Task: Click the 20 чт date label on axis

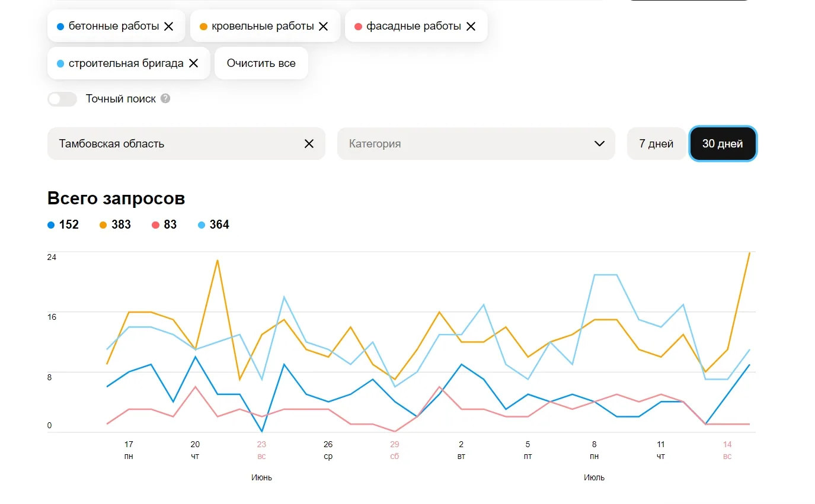Action: [195, 450]
